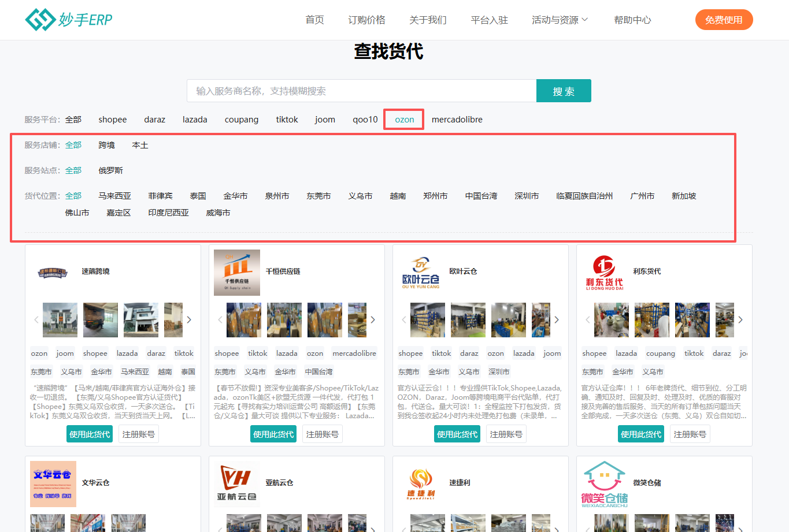This screenshot has width=789, height=532.
Task: Click 注册账号 on the 欧叶云仓 card
Action: [506, 434]
